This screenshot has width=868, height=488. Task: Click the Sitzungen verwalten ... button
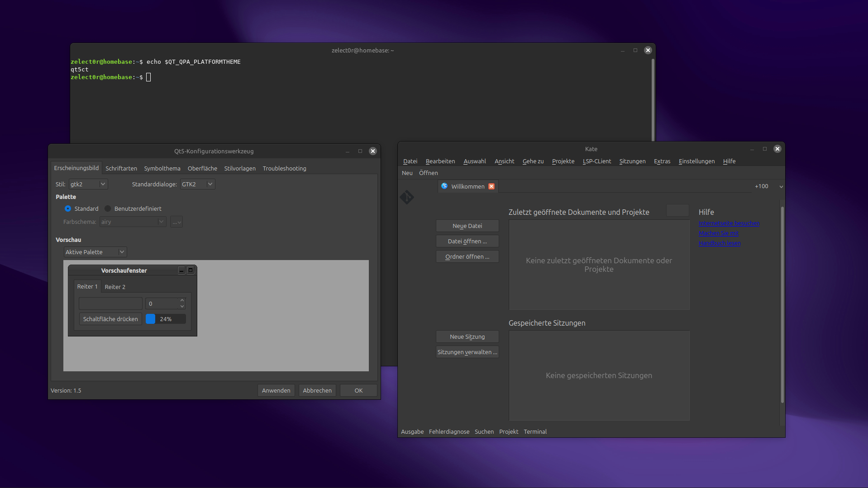pos(467,352)
